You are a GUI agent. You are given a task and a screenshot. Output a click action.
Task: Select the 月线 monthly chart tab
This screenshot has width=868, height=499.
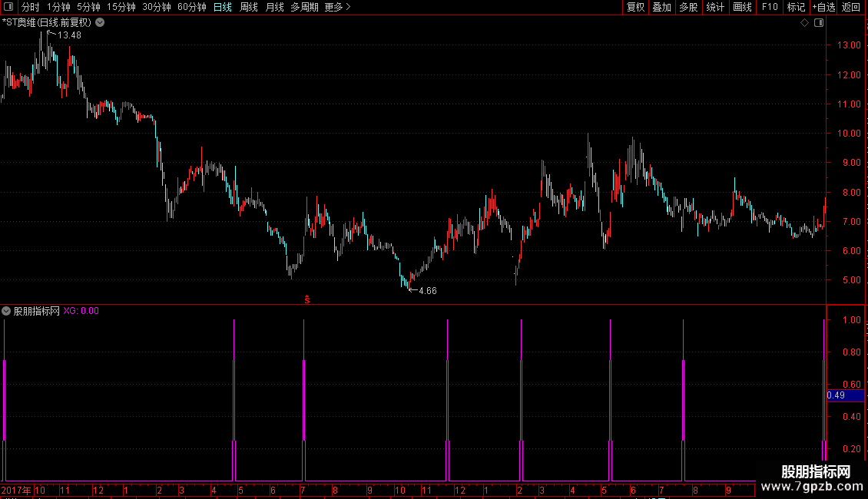click(x=274, y=7)
